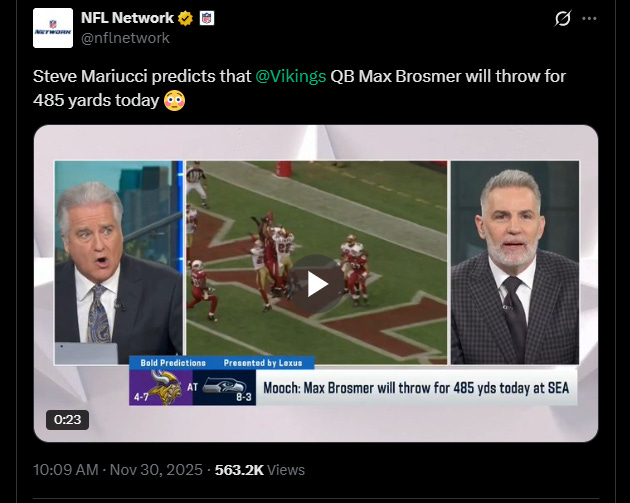Open the 10:09 AM post timestamp
Viewport: 630px width, 503px height.
point(66,470)
